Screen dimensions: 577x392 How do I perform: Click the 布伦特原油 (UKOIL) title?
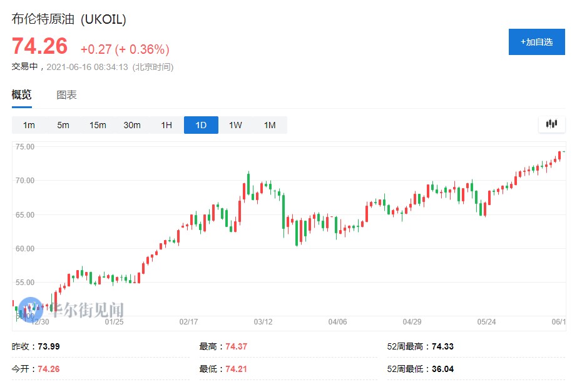69,19
